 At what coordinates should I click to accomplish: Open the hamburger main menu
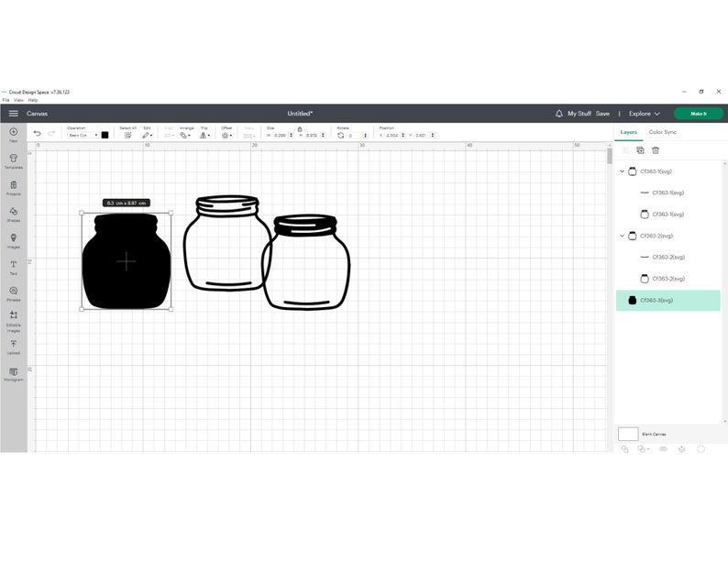click(14, 114)
